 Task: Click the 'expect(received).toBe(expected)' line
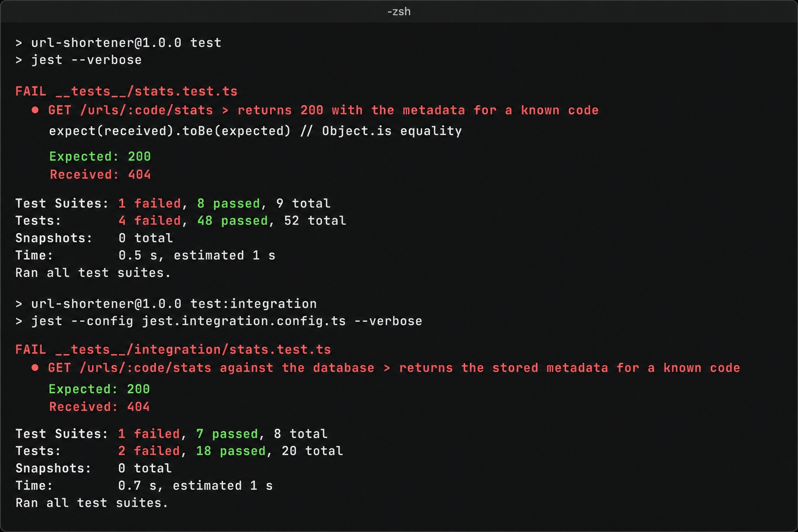tap(255, 131)
